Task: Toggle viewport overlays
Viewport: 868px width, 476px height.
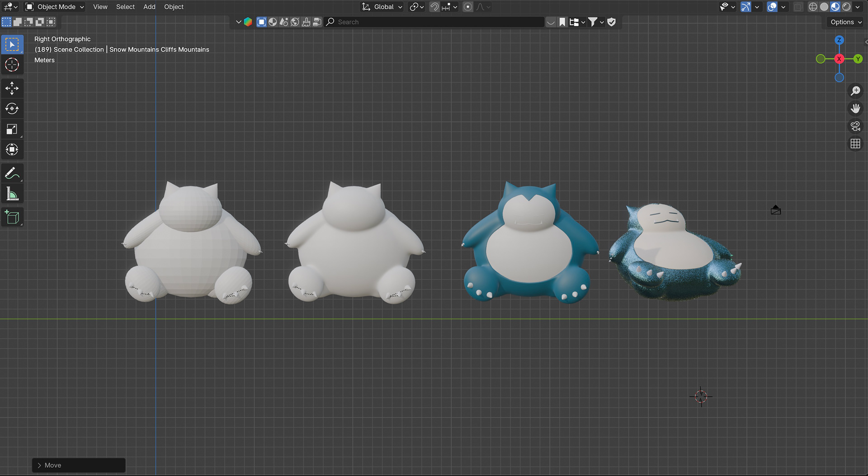Action: (772, 7)
